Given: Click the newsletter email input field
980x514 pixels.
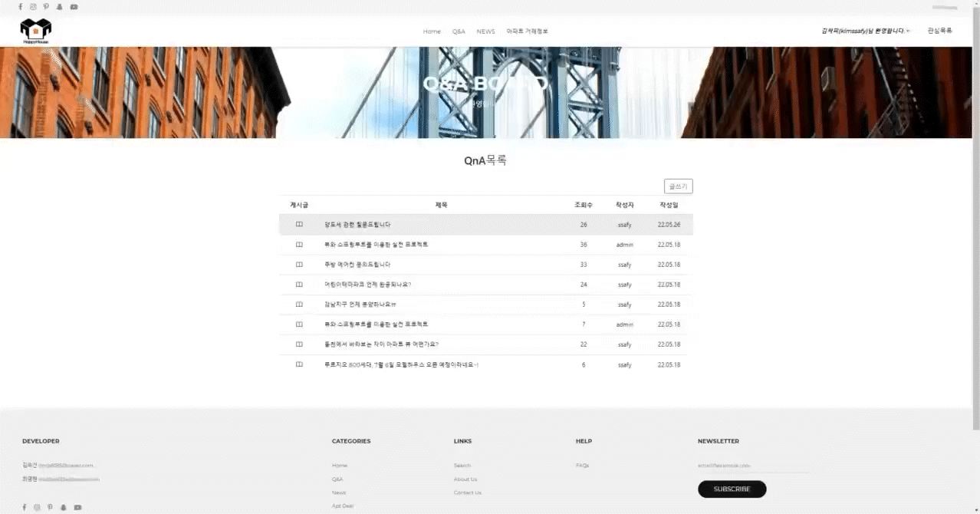Looking at the screenshot, I should [753, 465].
